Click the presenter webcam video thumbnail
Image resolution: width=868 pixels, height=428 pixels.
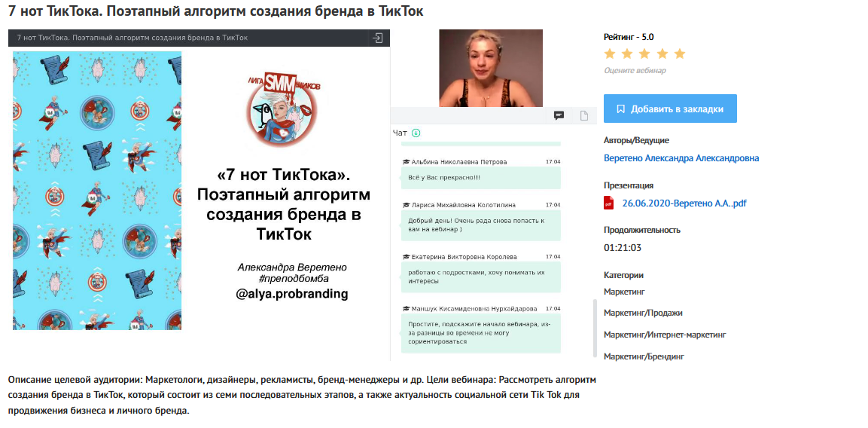(491, 68)
